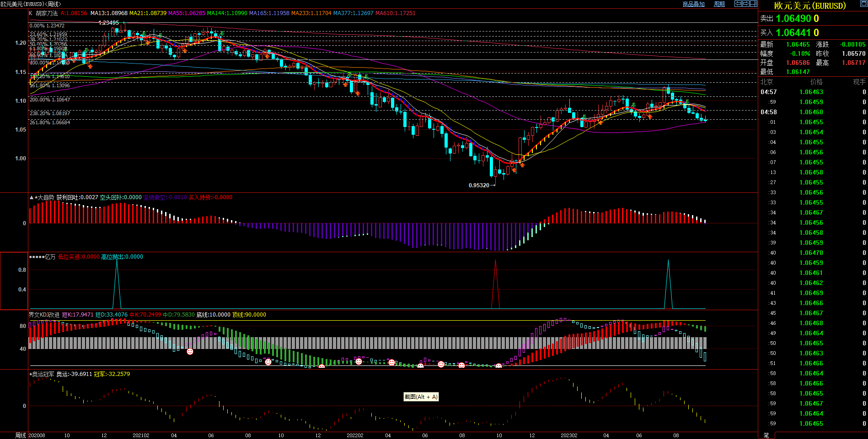Click the right arrow navigation icon
The width and height of the screenshot is (868, 439).
(745, 4)
